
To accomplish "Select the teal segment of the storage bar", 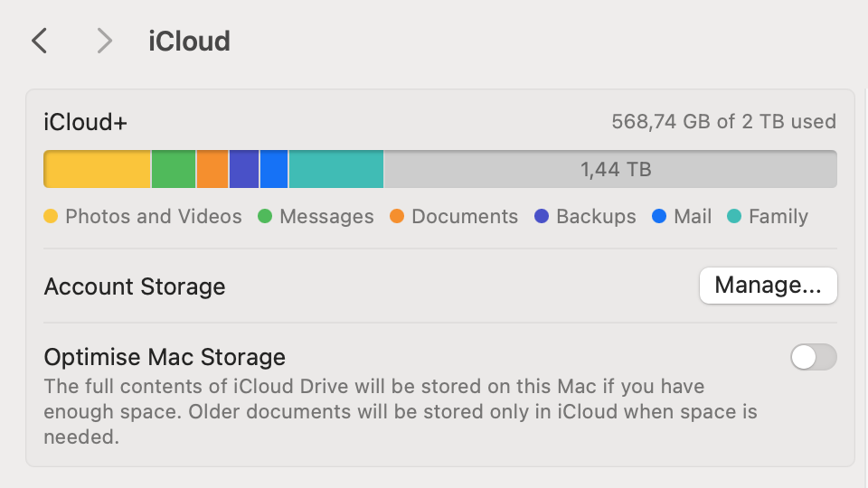I will tap(336, 169).
